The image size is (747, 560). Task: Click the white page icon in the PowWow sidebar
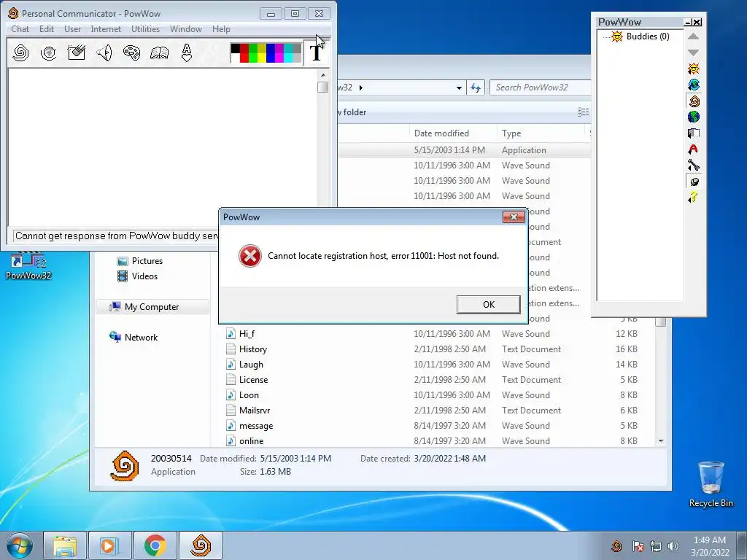(x=694, y=133)
